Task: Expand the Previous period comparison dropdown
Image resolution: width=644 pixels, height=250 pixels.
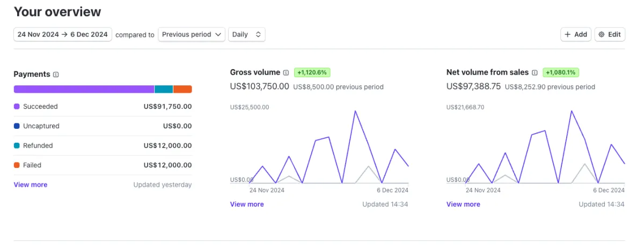Action: tap(192, 34)
